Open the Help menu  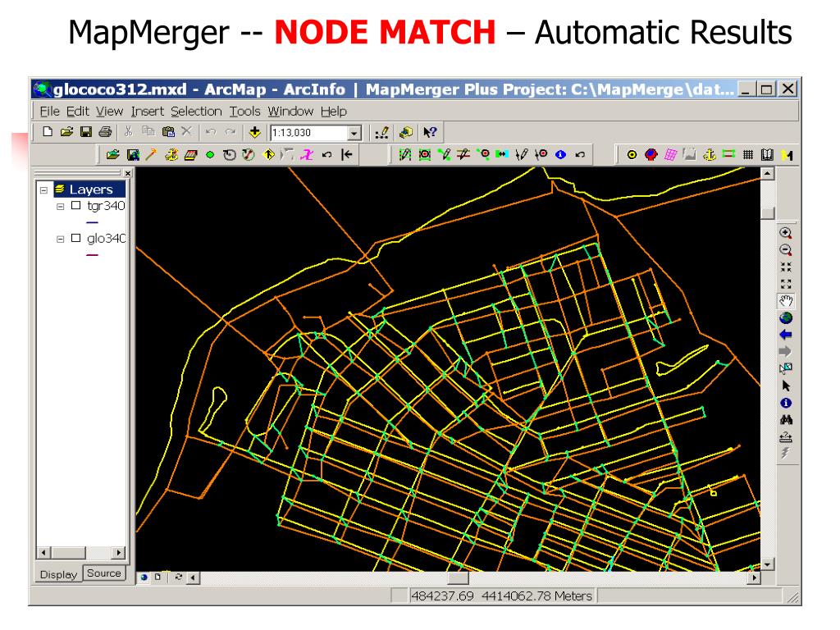(334, 111)
